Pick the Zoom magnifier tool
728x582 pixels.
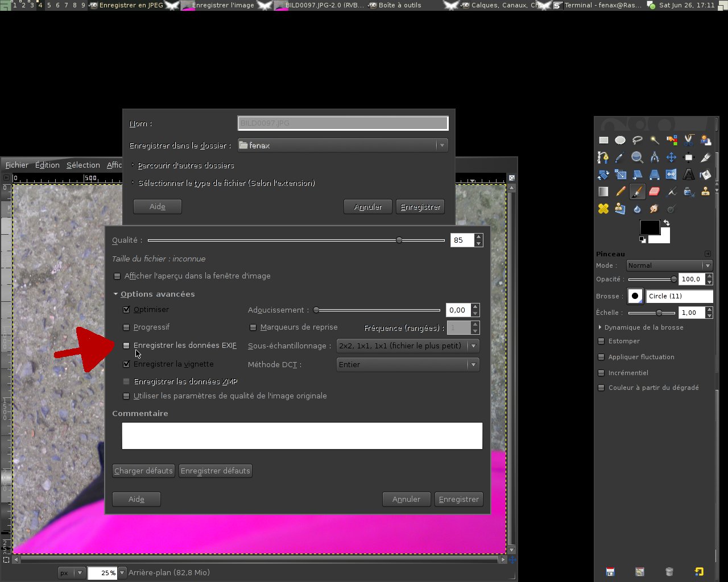tap(637, 157)
